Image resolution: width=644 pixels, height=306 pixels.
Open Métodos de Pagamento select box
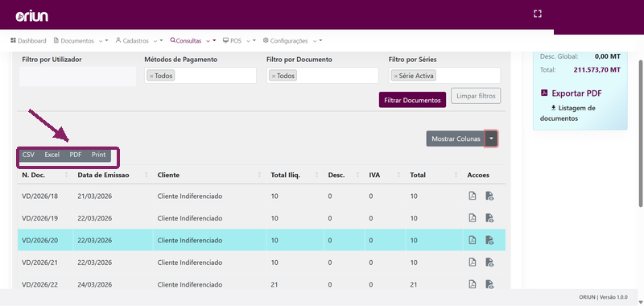pos(200,76)
